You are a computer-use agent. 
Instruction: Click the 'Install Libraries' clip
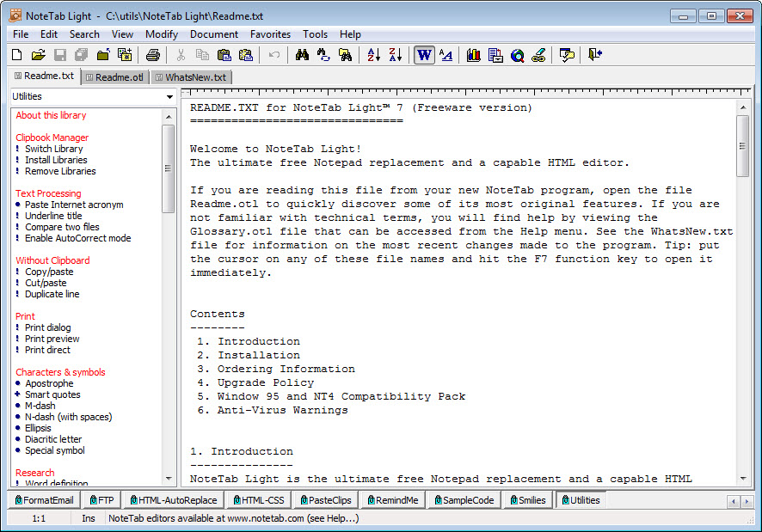pyautogui.click(x=56, y=160)
